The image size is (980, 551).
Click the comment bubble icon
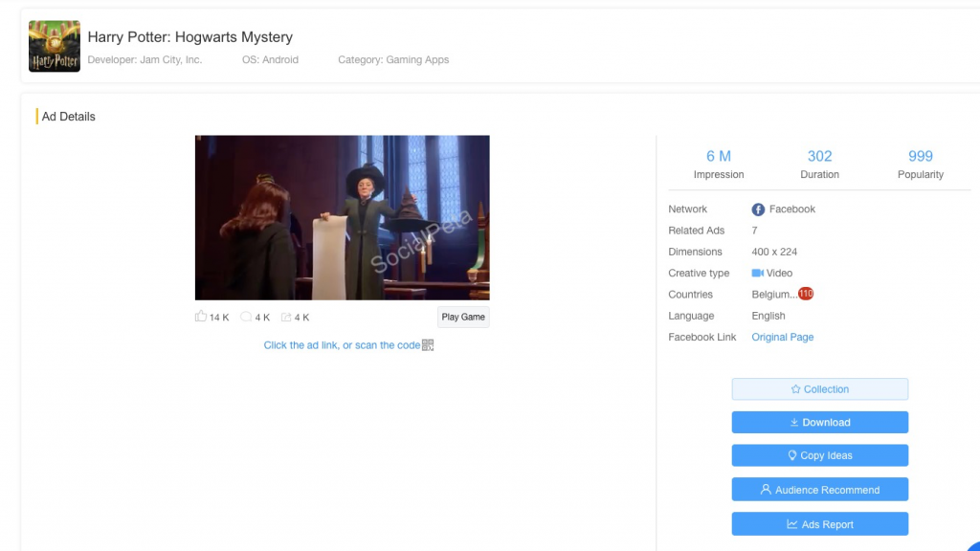pos(246,317)
